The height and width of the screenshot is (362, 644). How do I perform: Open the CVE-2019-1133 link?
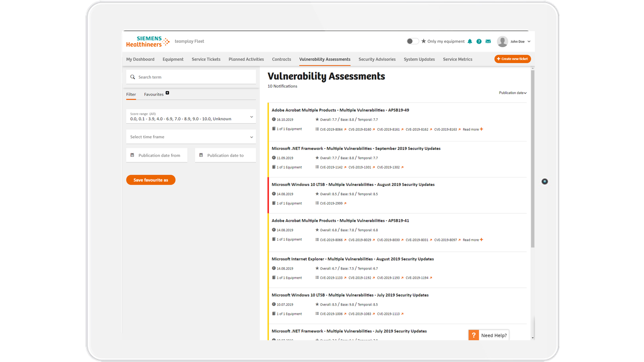tap(331, 278)
